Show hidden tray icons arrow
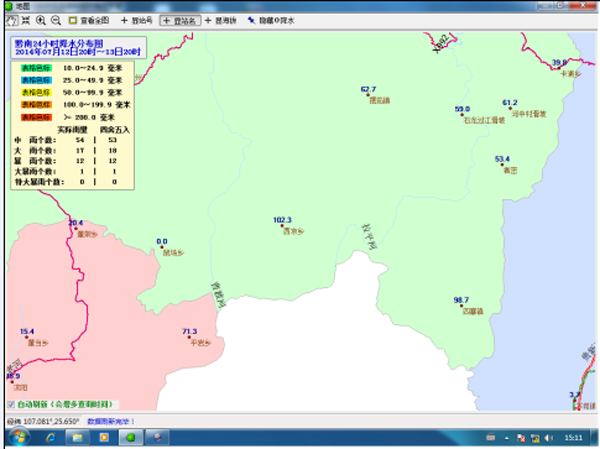The width and height of the screenshot is (600, 449). click(507, 438)
